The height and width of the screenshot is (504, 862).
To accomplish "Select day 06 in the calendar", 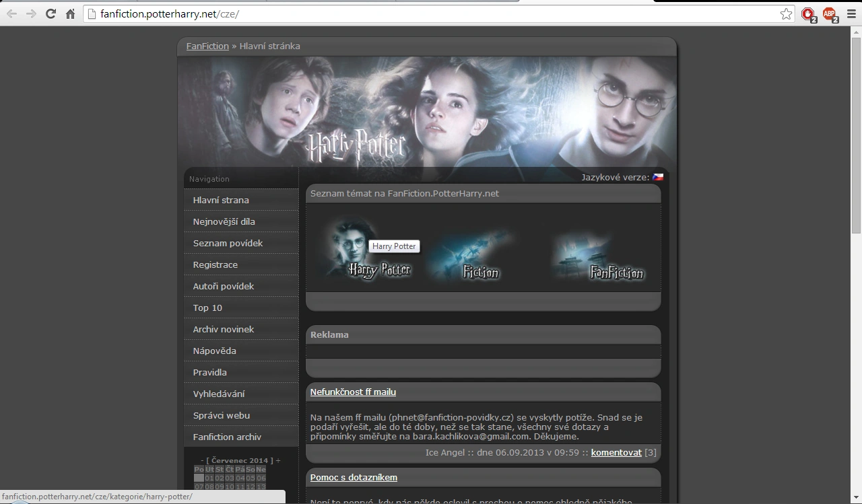I will click(x=261, y=478).
